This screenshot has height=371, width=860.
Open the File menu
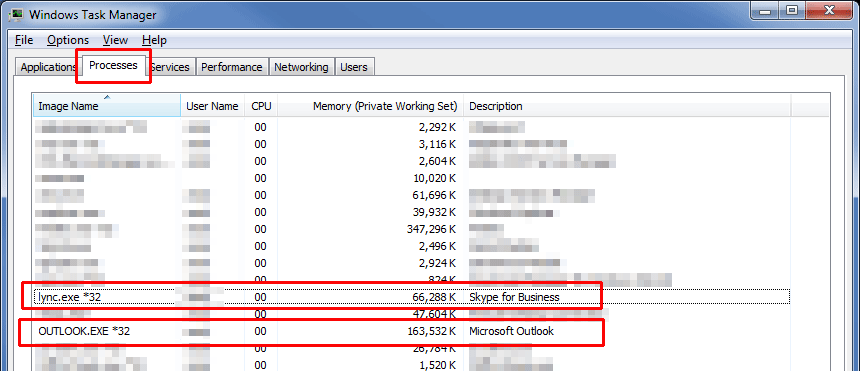pos(24,40)
